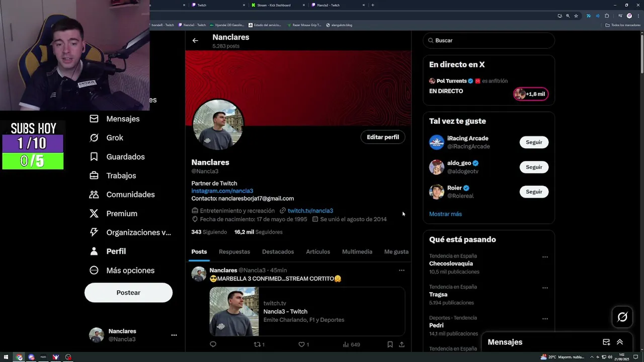Repost the MARBELLA 3 post
The image size is (644, 362).
click(259, 344)
